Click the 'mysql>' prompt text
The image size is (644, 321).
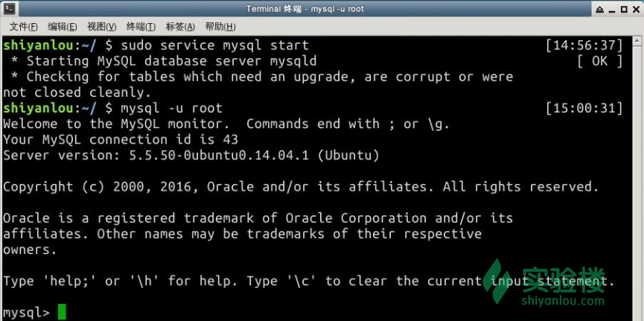tap(27, 312)
